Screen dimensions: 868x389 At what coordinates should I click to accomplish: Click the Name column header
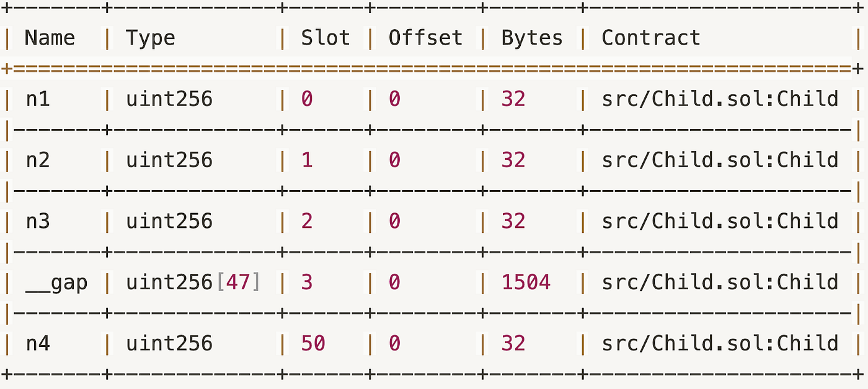(x=50, y=38)
